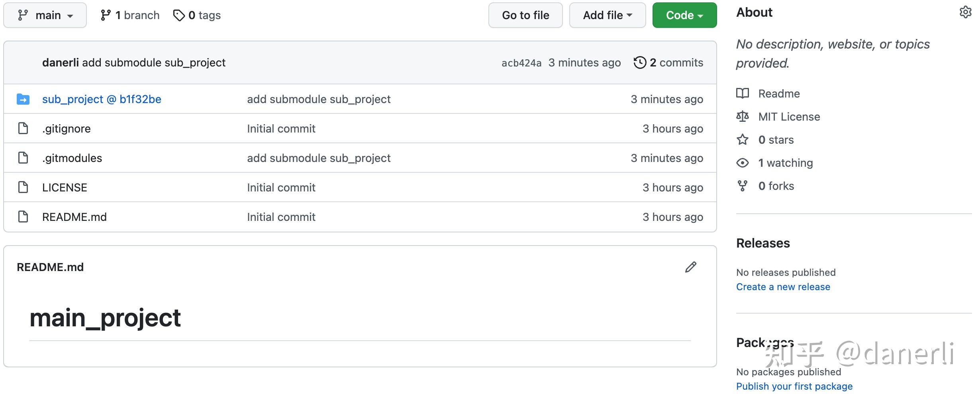The width and height of the screenshot is (980, 394).
Task: Click the edit pencil icon on README.md
Action: tap(691, 267)
